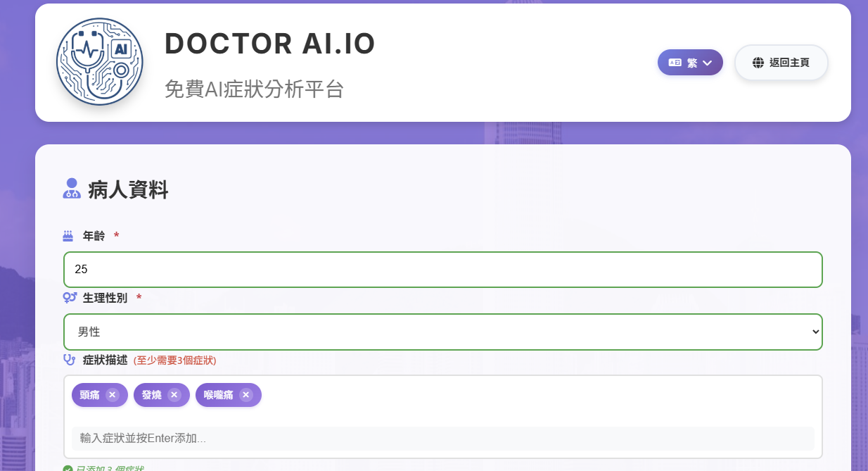Click the Doctor AI.IO stethoscope logo
The height and width of the screenshot is (471, 868).
pyautogui.click(x=99, y=62)
